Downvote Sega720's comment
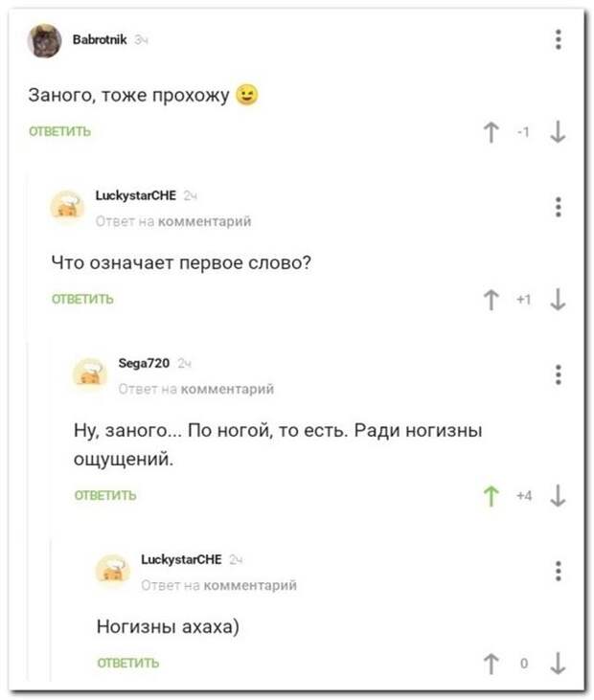This screenshot has width=594, height=700. pyautogui.click(x=559, y=496)
